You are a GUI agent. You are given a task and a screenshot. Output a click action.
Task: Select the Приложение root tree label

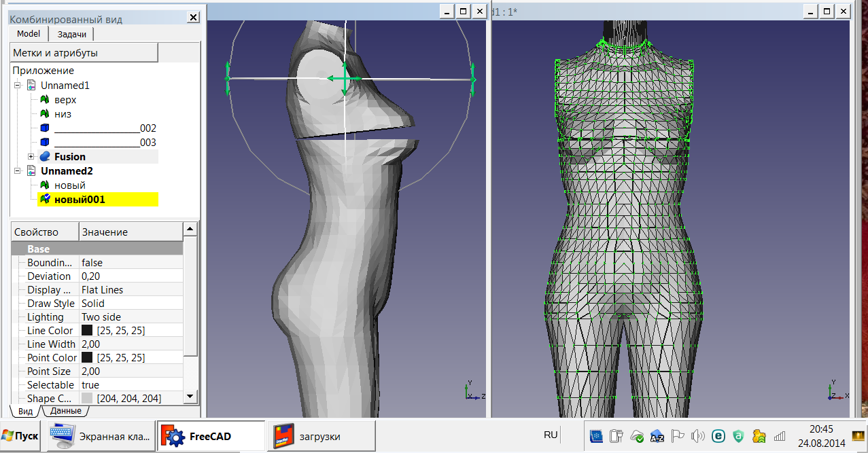click(43, 71)
